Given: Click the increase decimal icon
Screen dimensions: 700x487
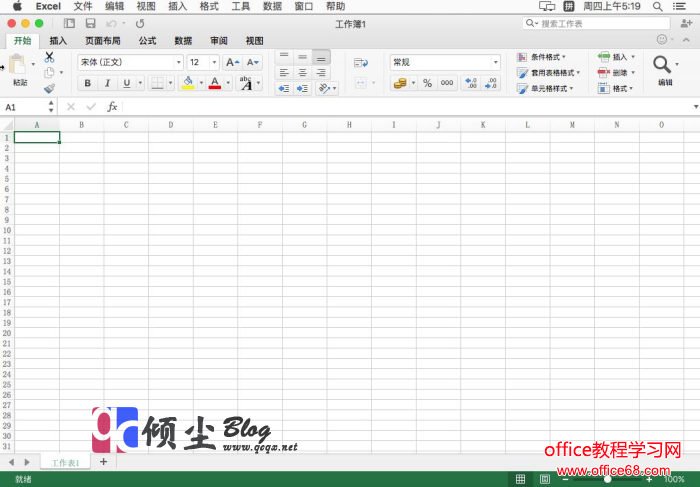Looking at the screenshot, I should click(471, 83).
